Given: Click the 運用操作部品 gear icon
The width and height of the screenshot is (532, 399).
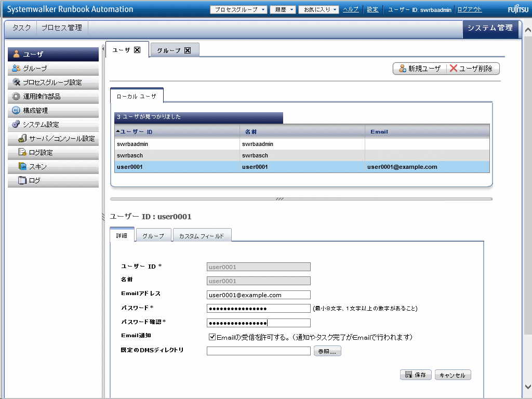Looking at the screenshot, I should pos(16,96).
